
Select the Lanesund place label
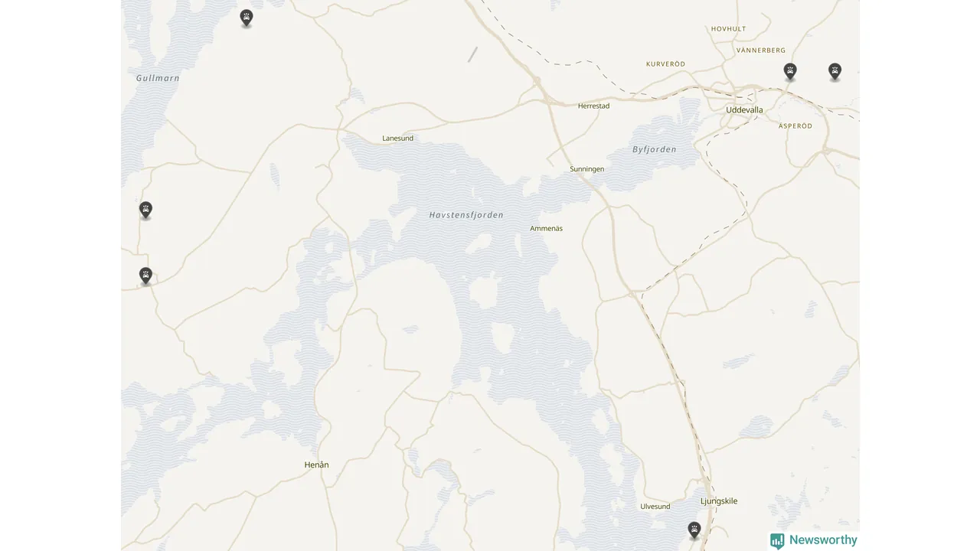(x=397, y=139)
